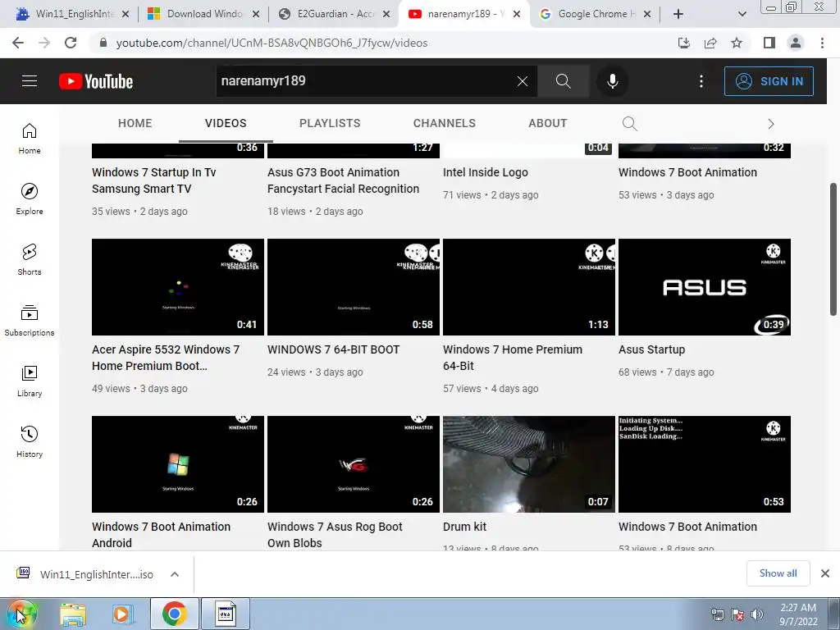Click the volume icon in system tray
The width and height of the screenshot is (840, 630).
point(756,614)
